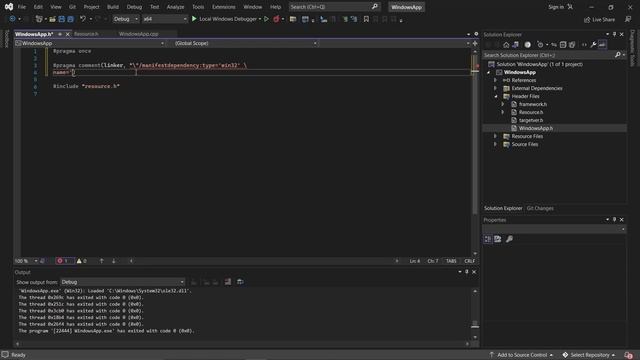This screenshot has height=360, width=640.
Task: Click the Alphabetical sort icon in Properties panel
Action: pos(498,239)
